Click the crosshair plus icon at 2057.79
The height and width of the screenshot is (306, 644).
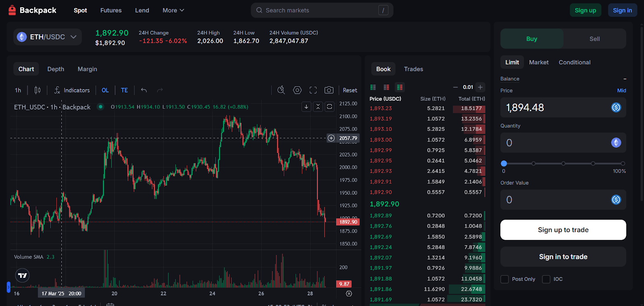(331, 138)
